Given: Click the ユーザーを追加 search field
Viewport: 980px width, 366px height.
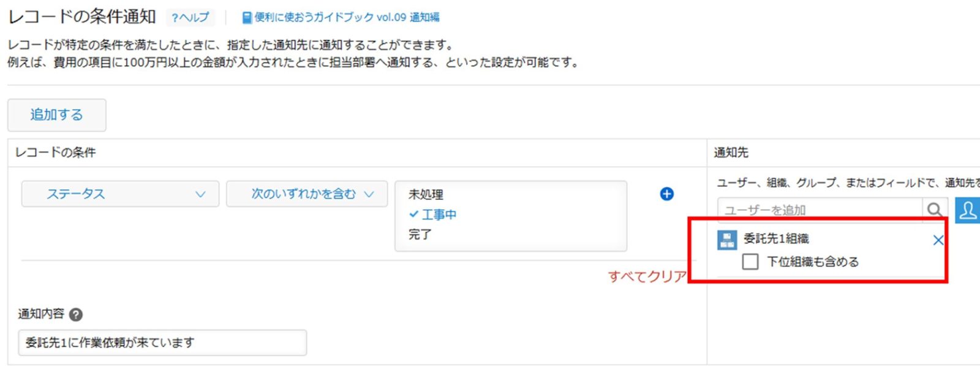Looking at the screenshot, I should (820, 210).
